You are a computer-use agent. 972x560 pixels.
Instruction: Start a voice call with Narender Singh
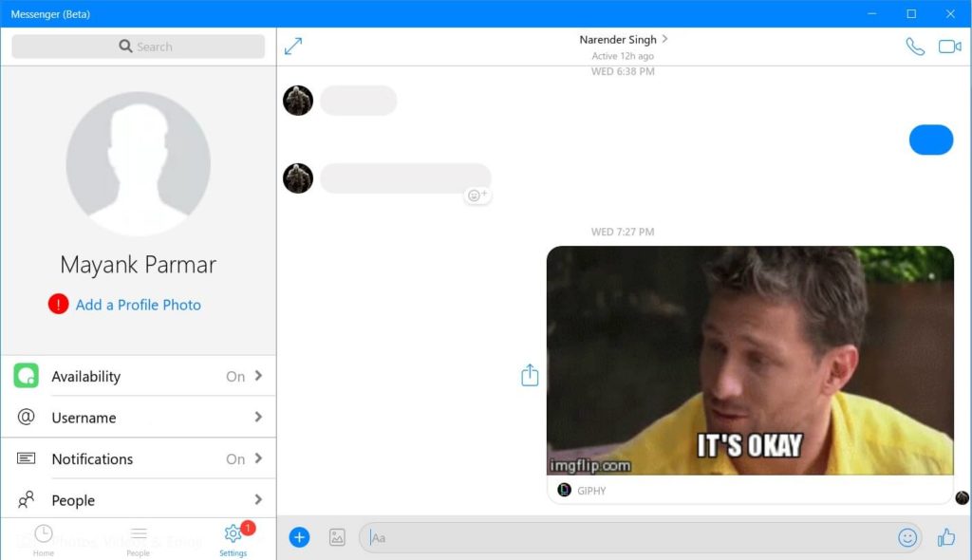point(913,44)
